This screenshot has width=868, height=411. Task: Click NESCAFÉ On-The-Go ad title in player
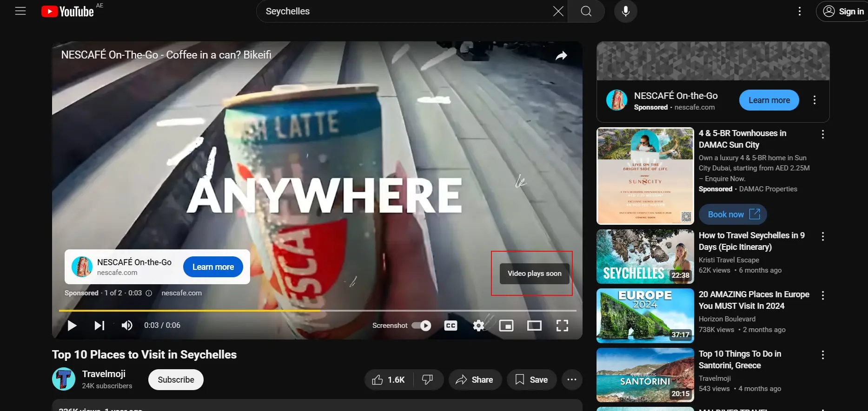pos(166,55)
